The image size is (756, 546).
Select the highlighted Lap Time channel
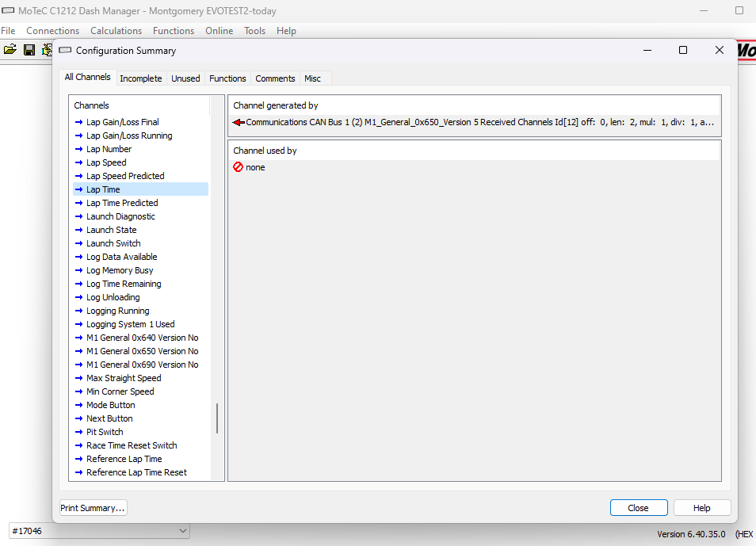click(x=141, y=189)
